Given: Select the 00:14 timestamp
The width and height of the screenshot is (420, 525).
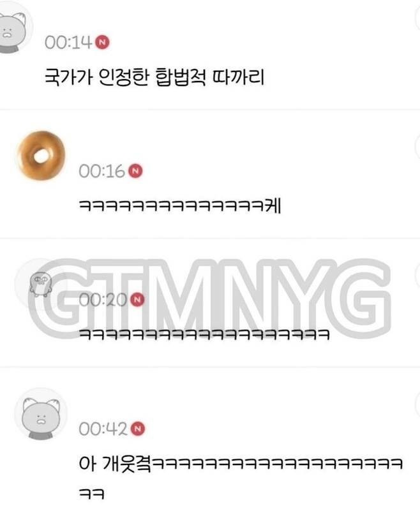Looking at the screenshot, I should (68, 43).
